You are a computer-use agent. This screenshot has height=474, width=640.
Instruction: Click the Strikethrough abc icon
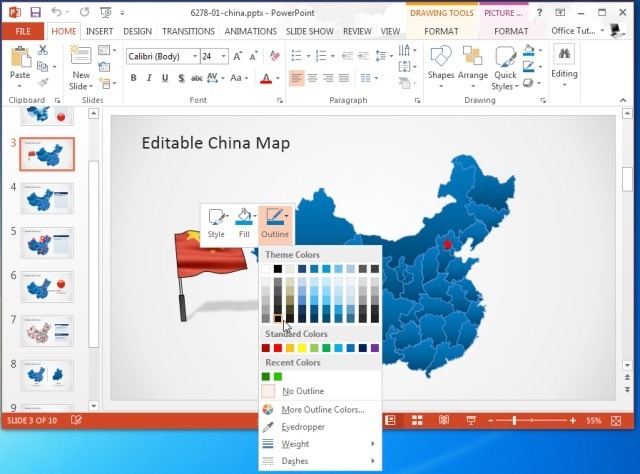pyautogui.click(x=197, y=78)
